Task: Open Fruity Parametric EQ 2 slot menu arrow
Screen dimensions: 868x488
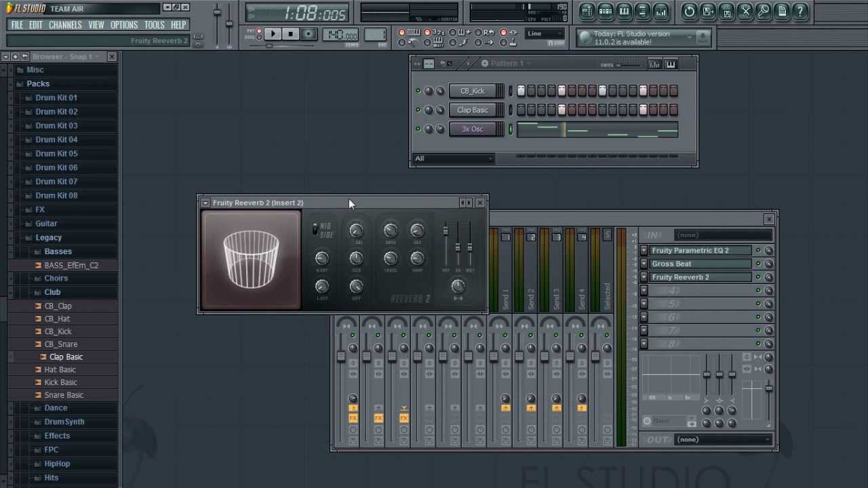Action: tap(644, 250)
